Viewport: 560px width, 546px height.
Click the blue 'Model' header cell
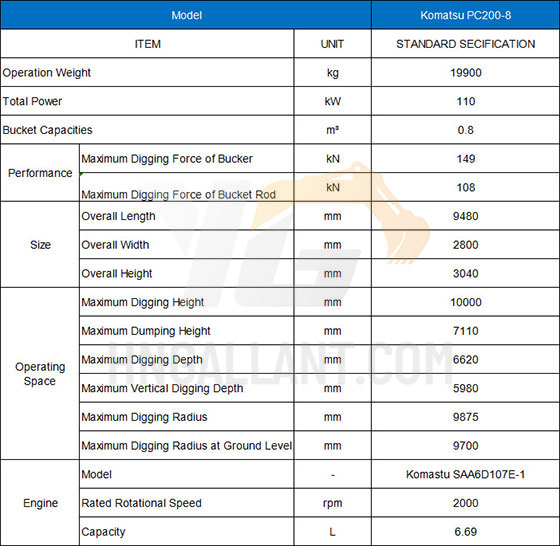click(x=186, y=15)
